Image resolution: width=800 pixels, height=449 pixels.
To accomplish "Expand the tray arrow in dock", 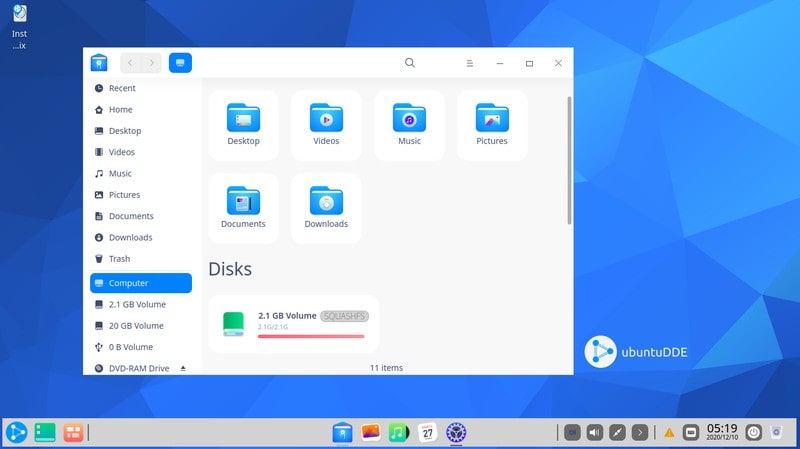I will tap(640, 433).
